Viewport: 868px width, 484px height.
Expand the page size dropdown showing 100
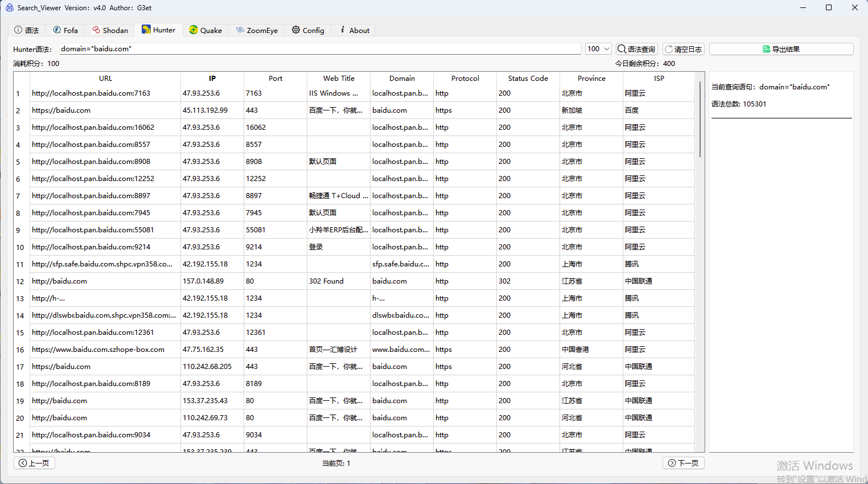598,49
